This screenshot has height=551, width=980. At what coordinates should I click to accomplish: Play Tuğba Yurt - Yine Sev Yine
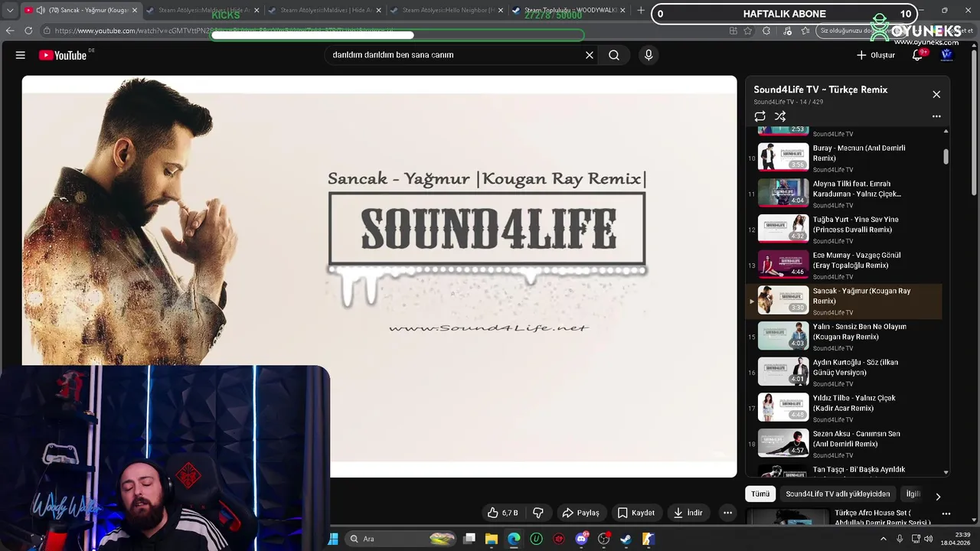(844, 228)
